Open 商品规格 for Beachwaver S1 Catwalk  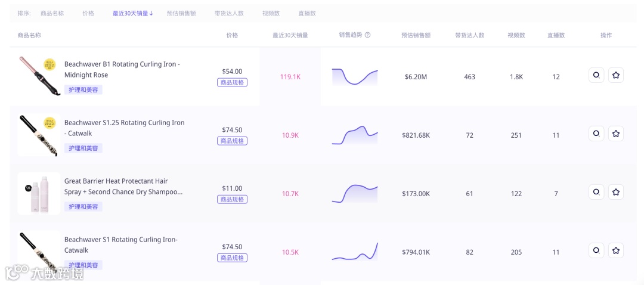(x=232, y=258)
